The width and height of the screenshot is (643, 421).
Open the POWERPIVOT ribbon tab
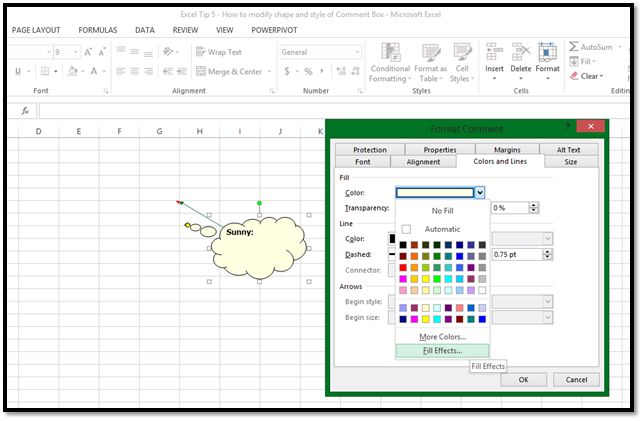pos(274,30)
